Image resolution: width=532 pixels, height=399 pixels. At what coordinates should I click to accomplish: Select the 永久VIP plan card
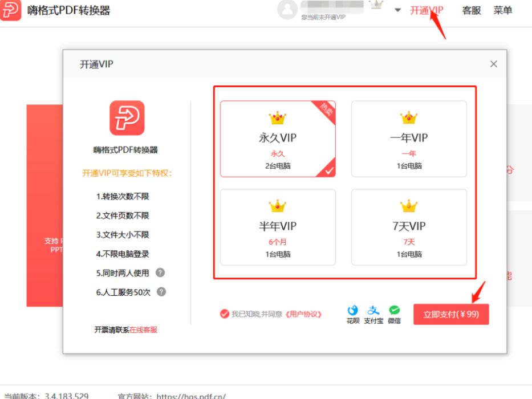(x=278, y=139)
